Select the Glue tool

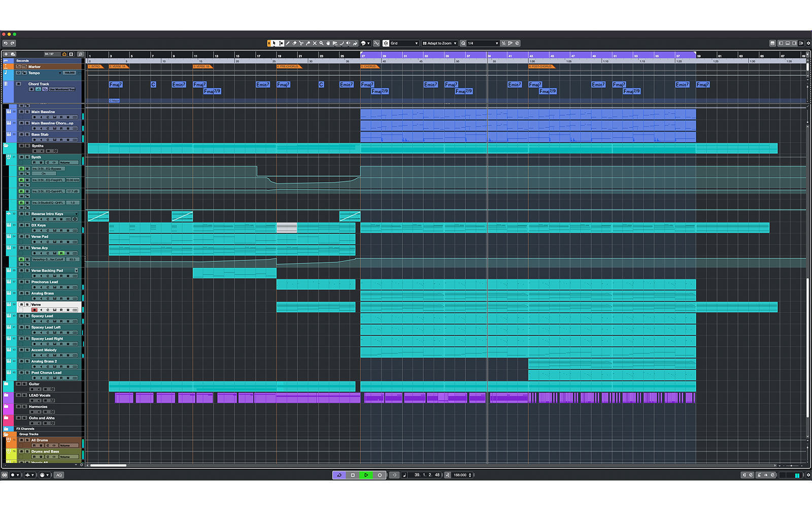tap(308, 43)
